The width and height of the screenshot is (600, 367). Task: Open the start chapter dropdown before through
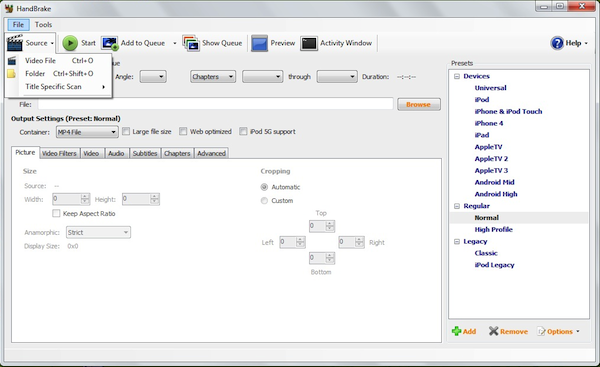262,77
